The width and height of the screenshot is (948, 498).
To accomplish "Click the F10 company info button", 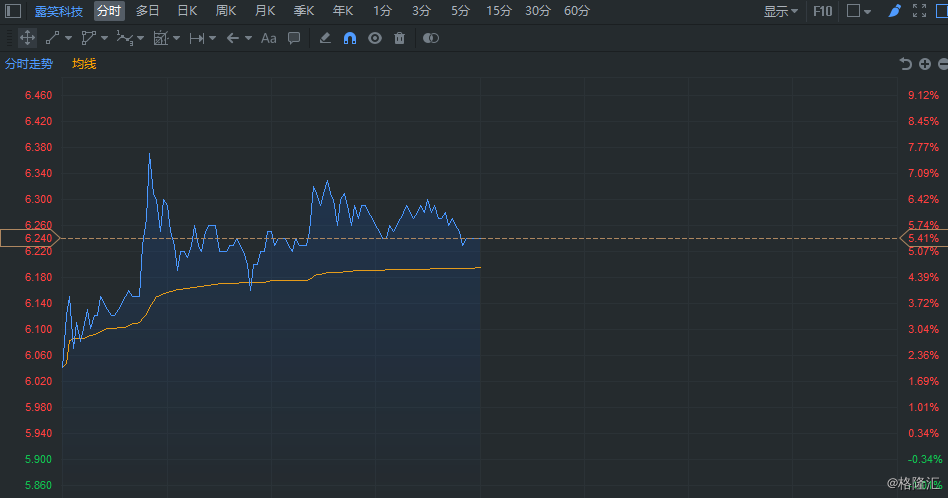I will [x=822, y=11].
